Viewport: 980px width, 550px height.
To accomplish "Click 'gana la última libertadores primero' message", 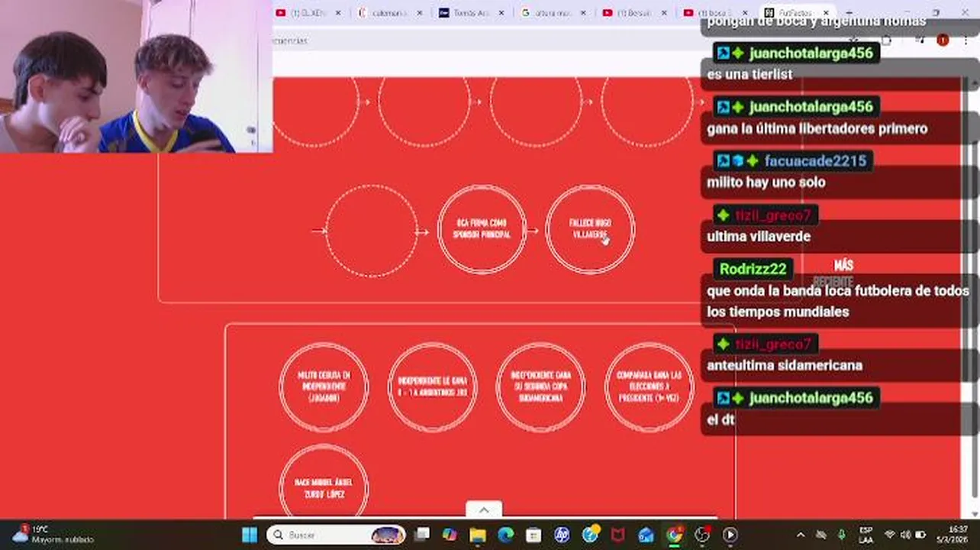I will tap(817, 128).
